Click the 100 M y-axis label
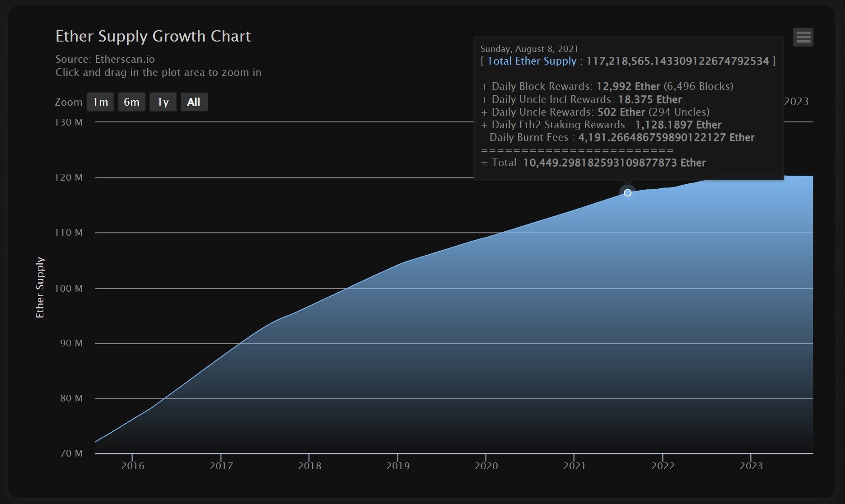Viewport: 845px width, 504px height. click(69, 289)
